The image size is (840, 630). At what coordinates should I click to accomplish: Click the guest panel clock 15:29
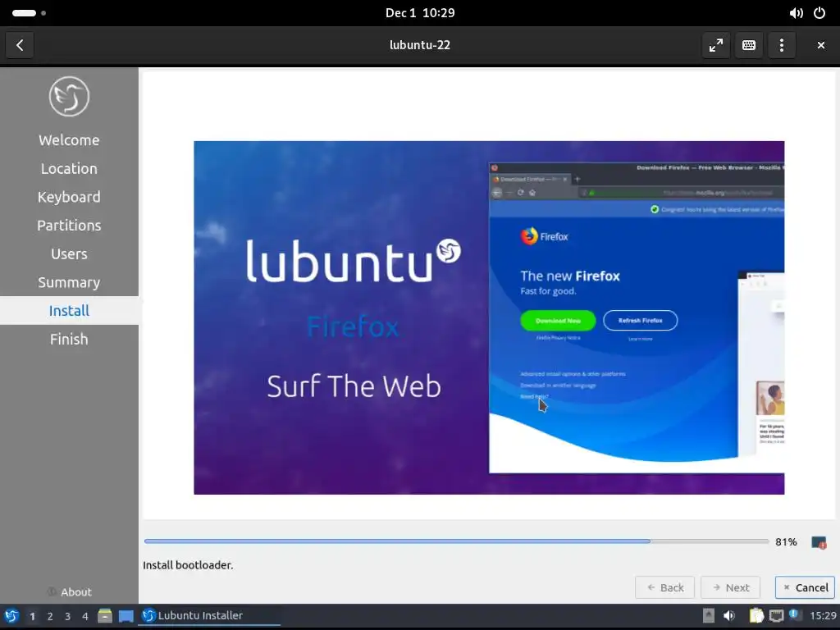(823, 616)
